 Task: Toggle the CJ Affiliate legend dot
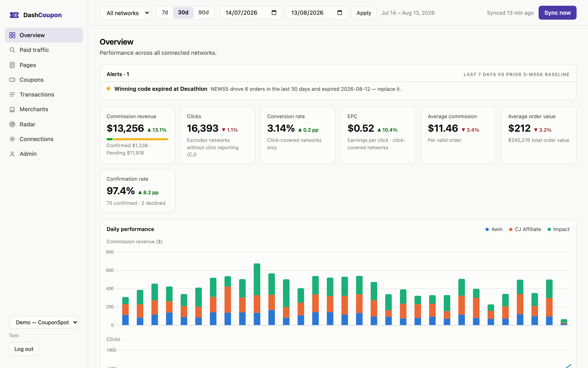tap(510, 229)
